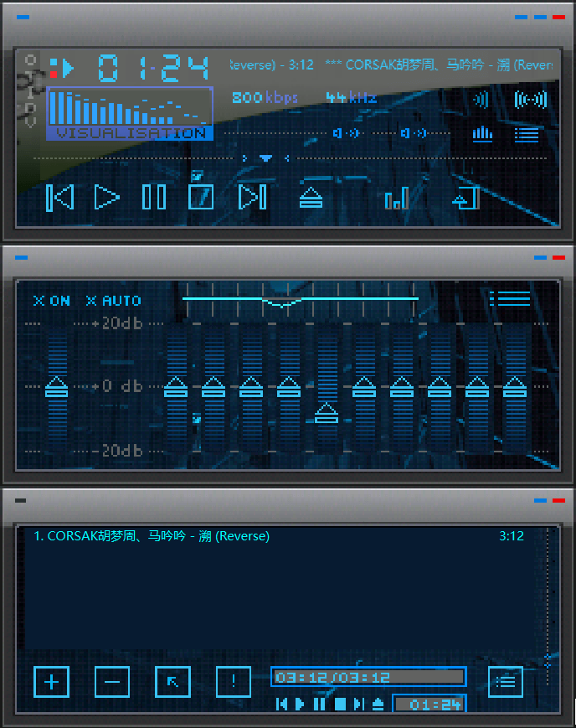Image resolution: width=576 pixels, height=728 pixels.
Task: Skip to previous track in main window
Action: click(60, 198)
